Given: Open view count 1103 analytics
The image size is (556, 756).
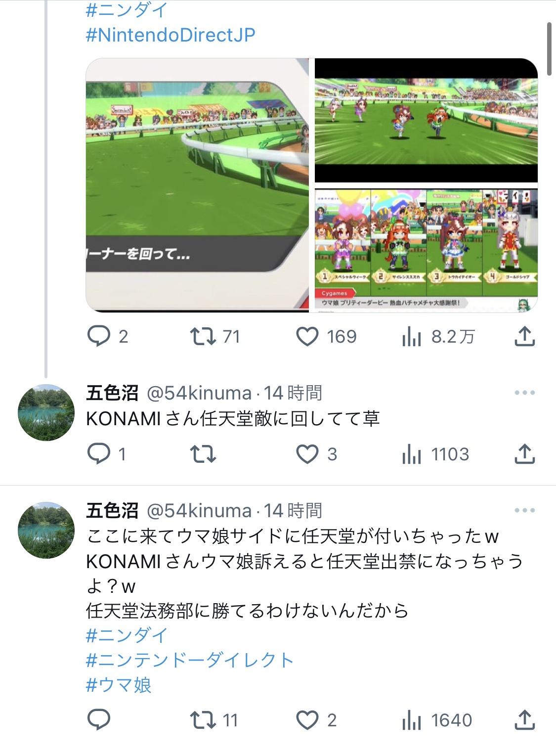Looking at the screenshot, I should coord(411,454).
